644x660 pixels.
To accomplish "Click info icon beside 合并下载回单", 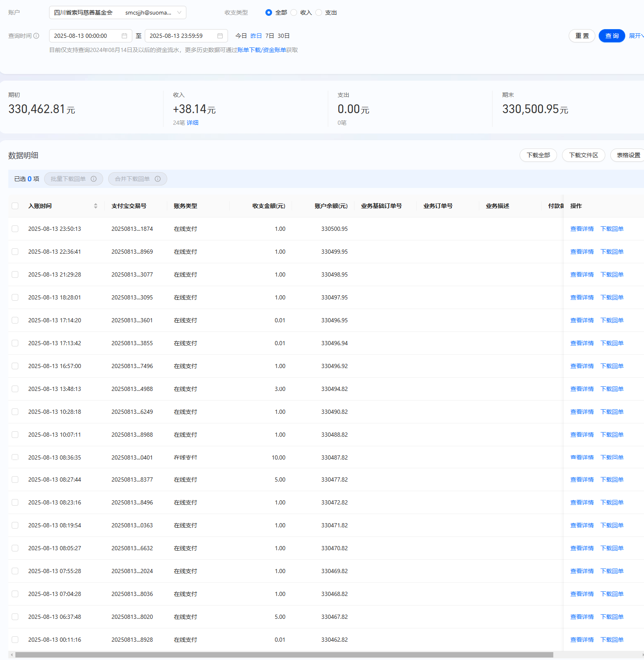I will coord(158,179).
